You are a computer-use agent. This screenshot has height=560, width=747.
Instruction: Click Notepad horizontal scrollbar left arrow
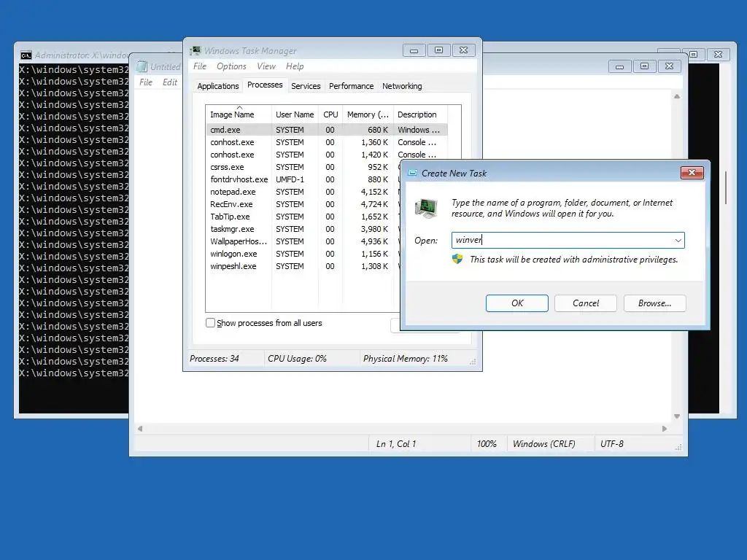140,429
